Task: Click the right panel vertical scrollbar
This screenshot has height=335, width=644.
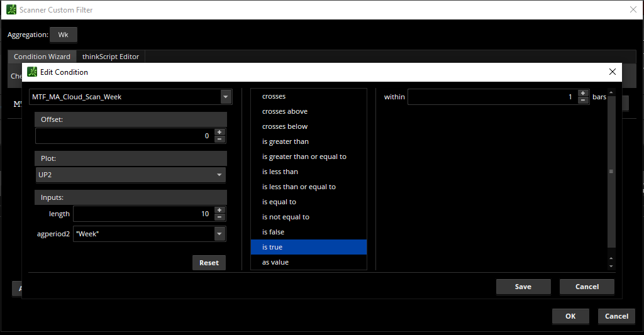Action: coord(611,171)
